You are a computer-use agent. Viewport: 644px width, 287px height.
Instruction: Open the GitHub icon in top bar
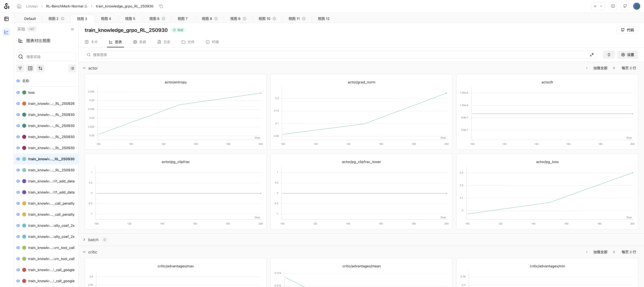pos(625,6)
